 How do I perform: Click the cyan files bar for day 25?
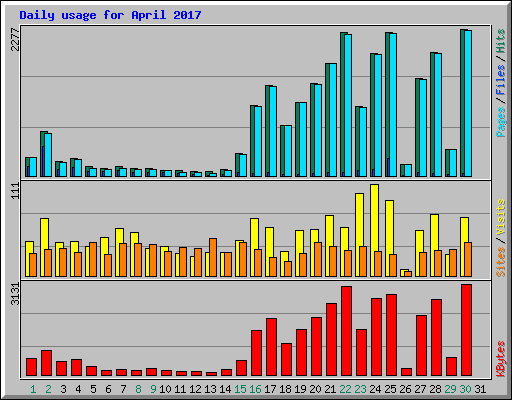393,105
